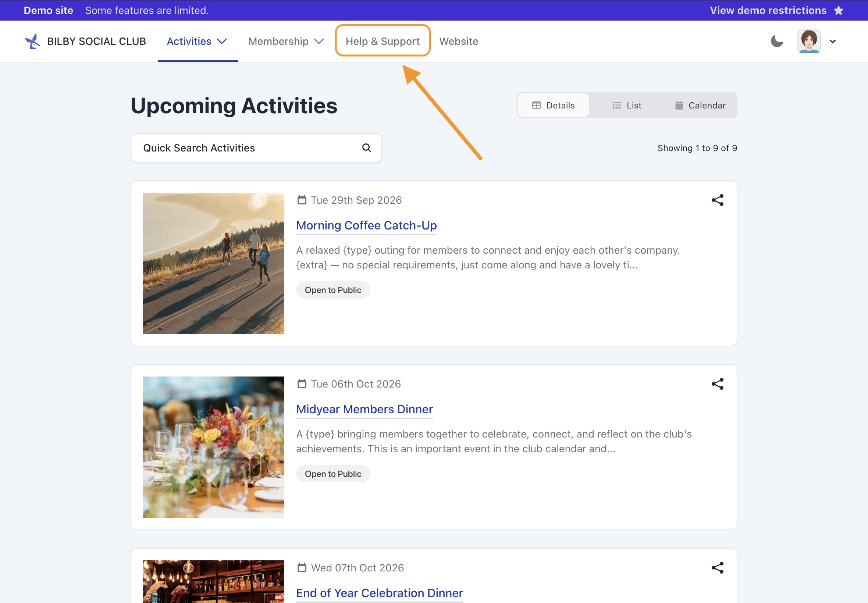Click 'Tue 06th Oct 2026' date text
Image resolution: width=868 pixels, height=603 pixels.
pyautogui.click(x=356, y=384)
